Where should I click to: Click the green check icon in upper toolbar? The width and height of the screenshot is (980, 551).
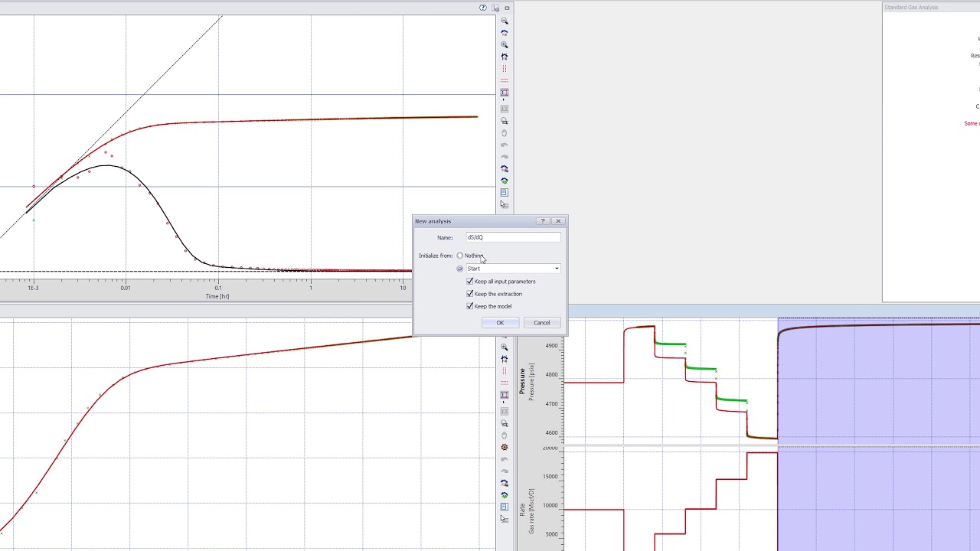click(x=504, y=181)
